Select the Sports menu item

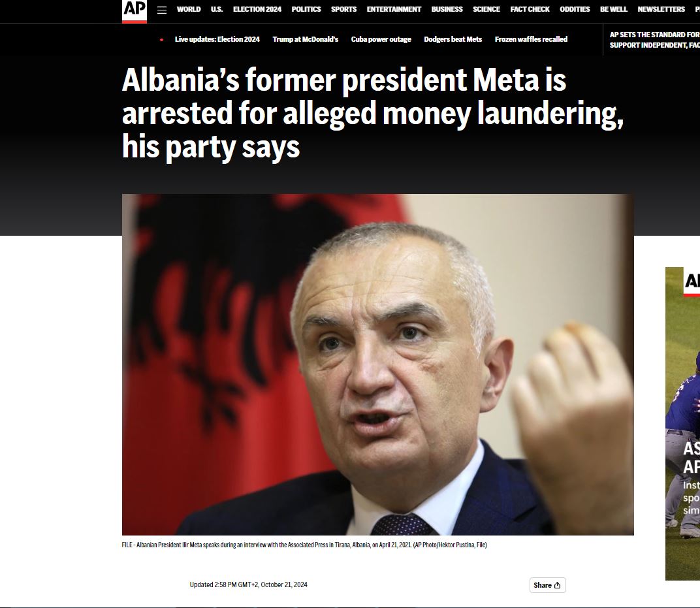coord(343,9)
